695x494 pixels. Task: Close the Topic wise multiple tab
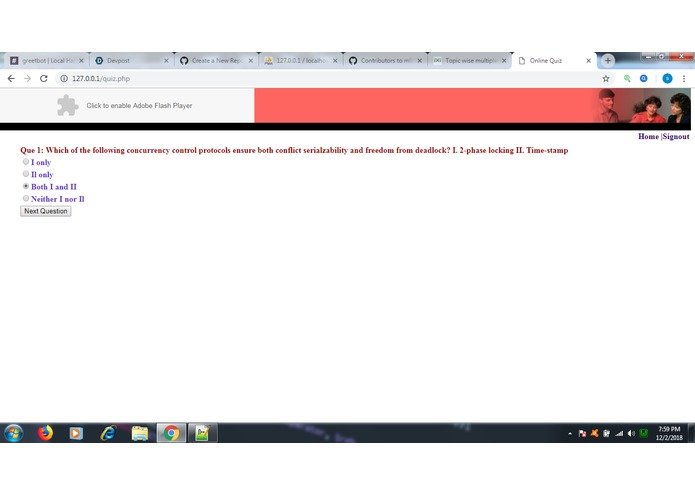[x=504, y=61]
